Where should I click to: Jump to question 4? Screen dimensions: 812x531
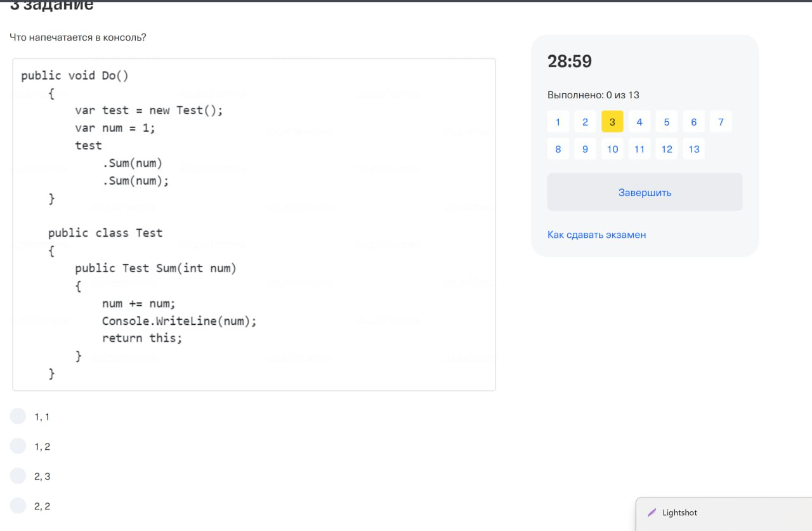639,122
